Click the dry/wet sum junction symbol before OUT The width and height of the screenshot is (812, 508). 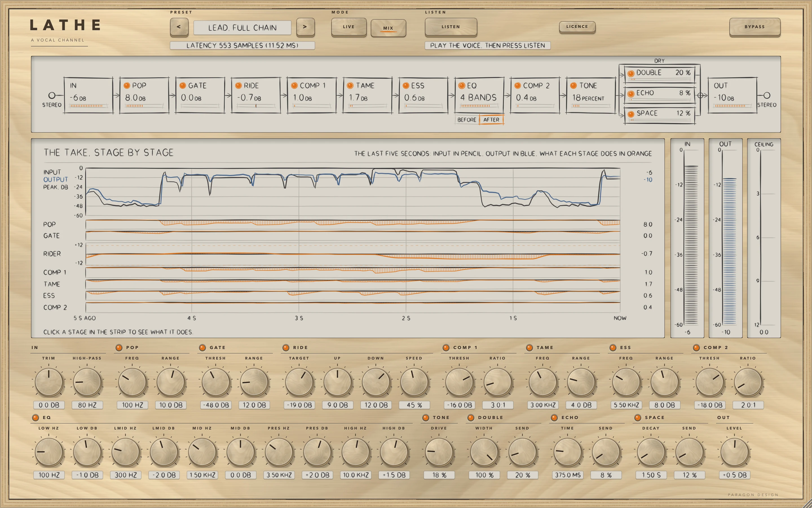[701, 95]
